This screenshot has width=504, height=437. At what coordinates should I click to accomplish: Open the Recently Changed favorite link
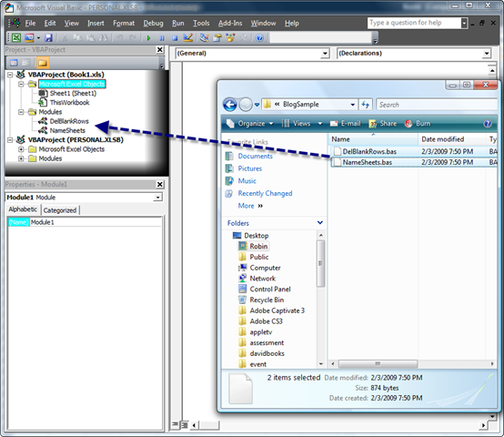click(x=265, y=193)
